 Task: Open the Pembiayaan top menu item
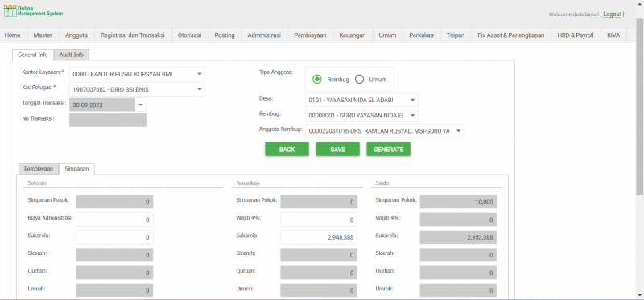coord(310,35)
